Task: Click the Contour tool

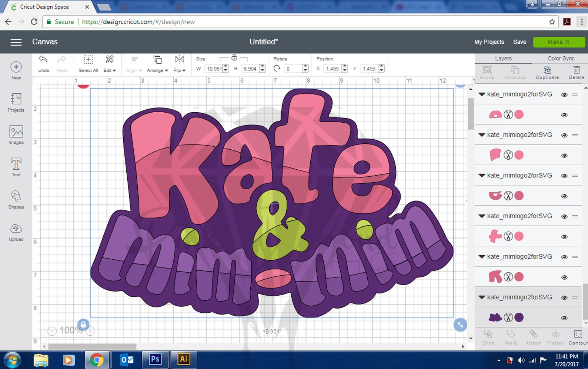Action: 578,338
